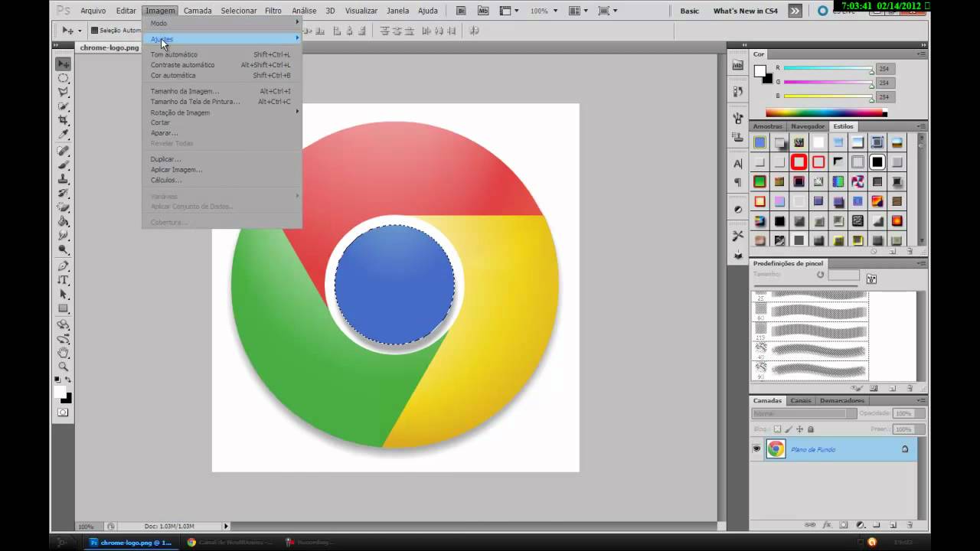Toggle Seleção Automática checkbox in options bar
This screenshot has height=551, width=980.
pos(94,31)
